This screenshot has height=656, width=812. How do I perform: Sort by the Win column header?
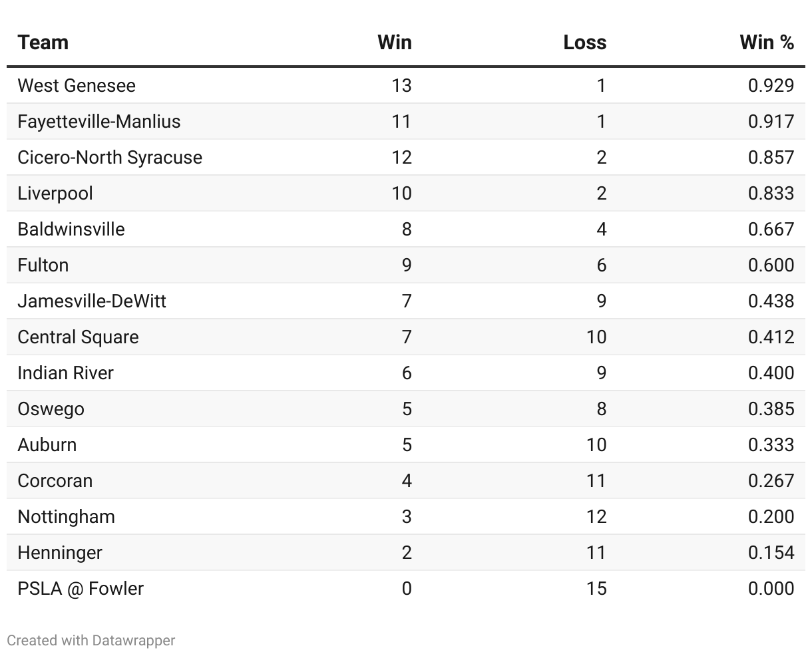pos(394,43)
